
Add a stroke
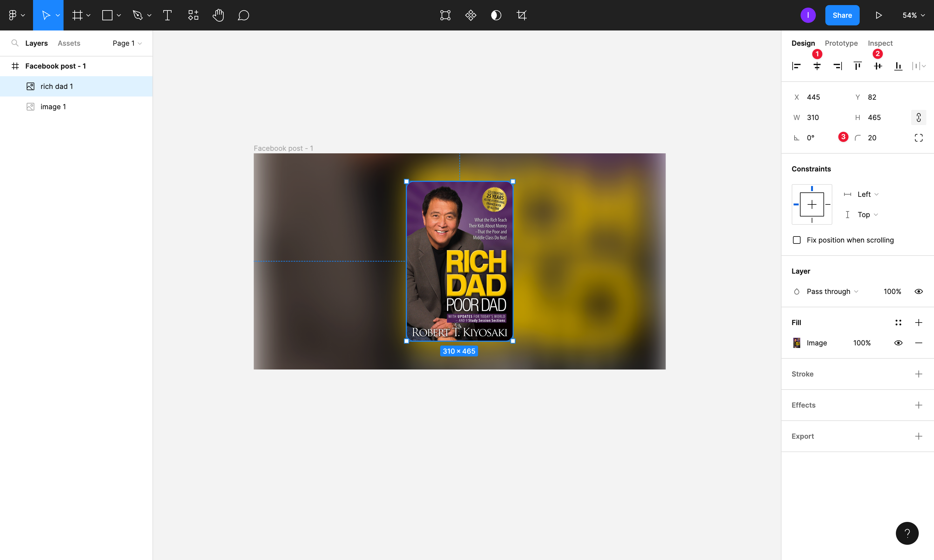click(919, 374)
